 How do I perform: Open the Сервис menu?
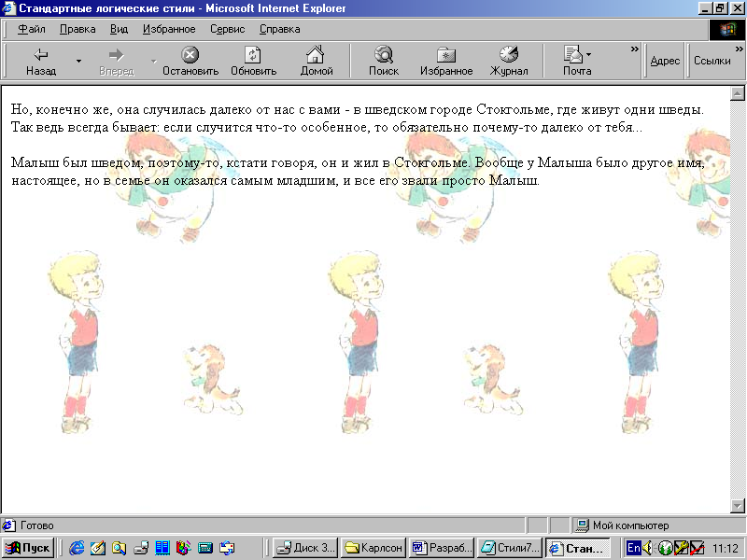pyautogui.click(x=227, y=29)
